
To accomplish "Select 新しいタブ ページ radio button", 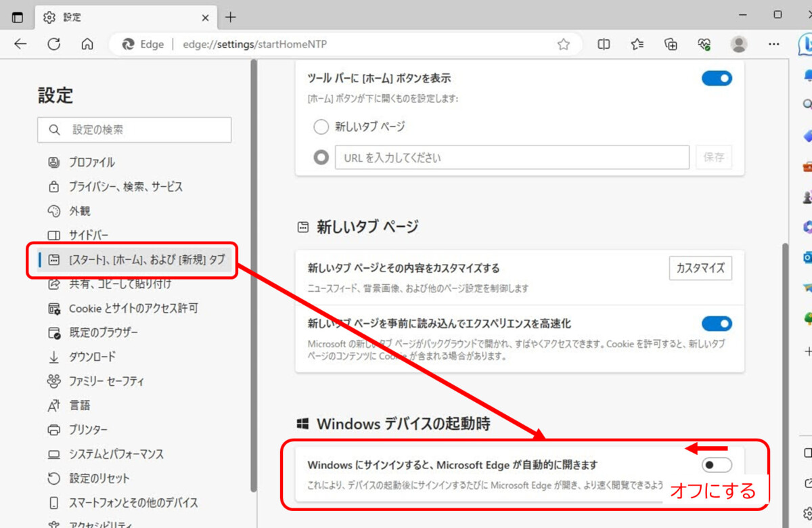I will pyautogui.click(x=321, y=127).
